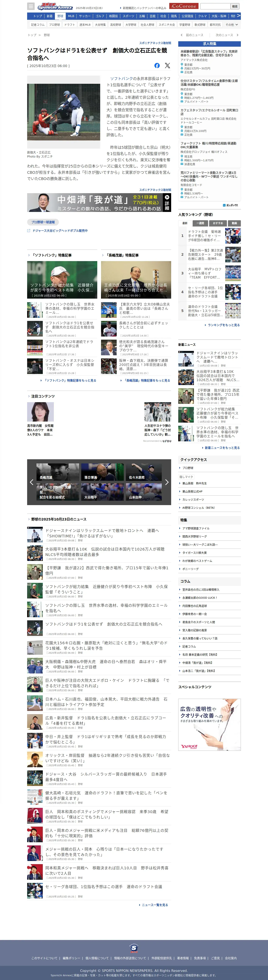Click the 検索 search button
Viewport: 268px width, 980px height.
coord(235,6)
